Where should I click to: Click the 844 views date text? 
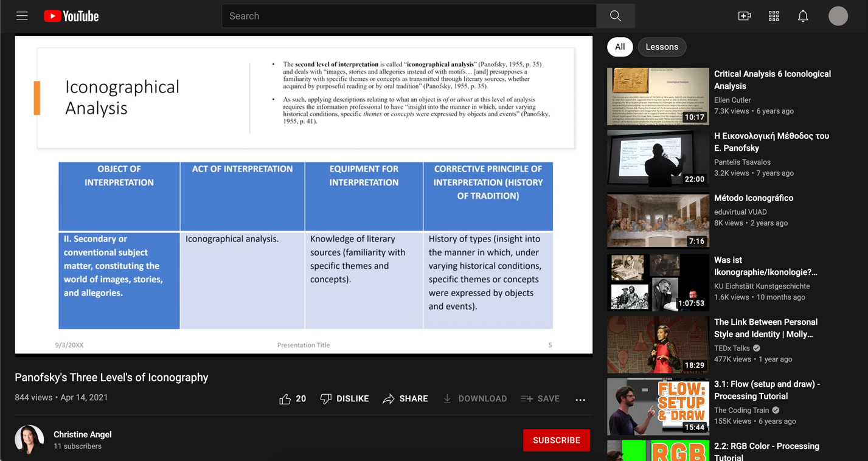[61, 398]
